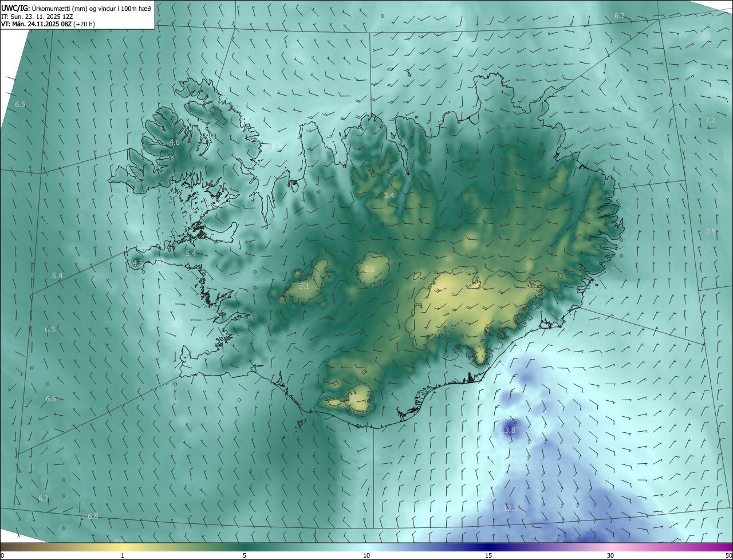Click the 'IT: Sun. 23. 11. 2025 12Z' line
Viewport: 733px width, 560px height.
pos(37,17)
